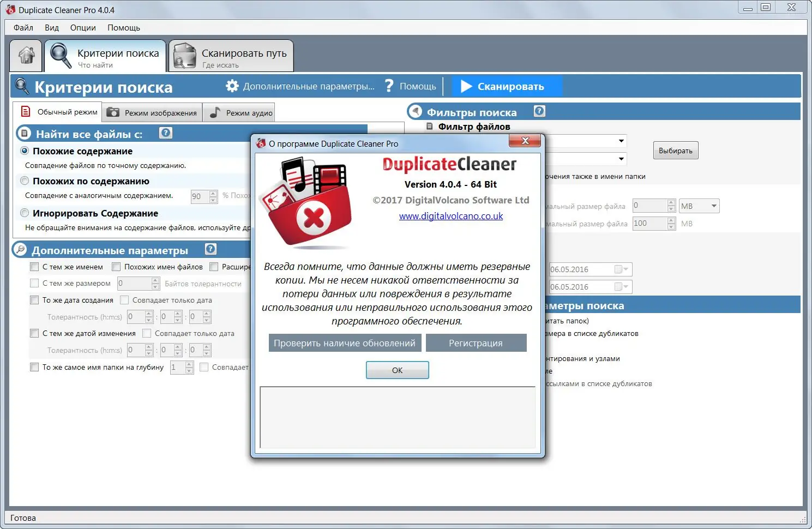This screenshot has width=812, height=529.
Task: Click help icon beside Дополнительные параметры section
Action: 210,249
